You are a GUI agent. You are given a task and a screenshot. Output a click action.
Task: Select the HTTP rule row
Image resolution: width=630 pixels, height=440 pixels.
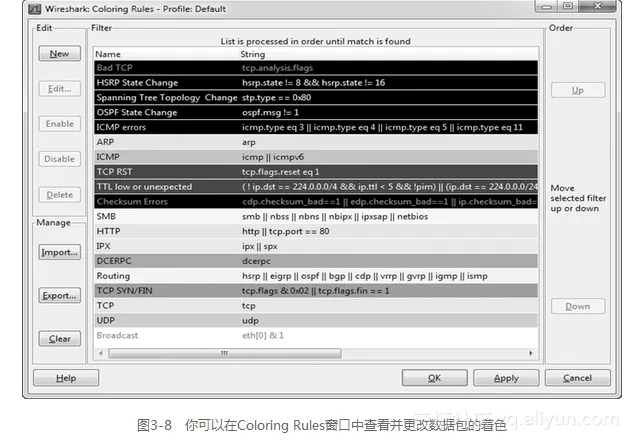tap(316, 231)
